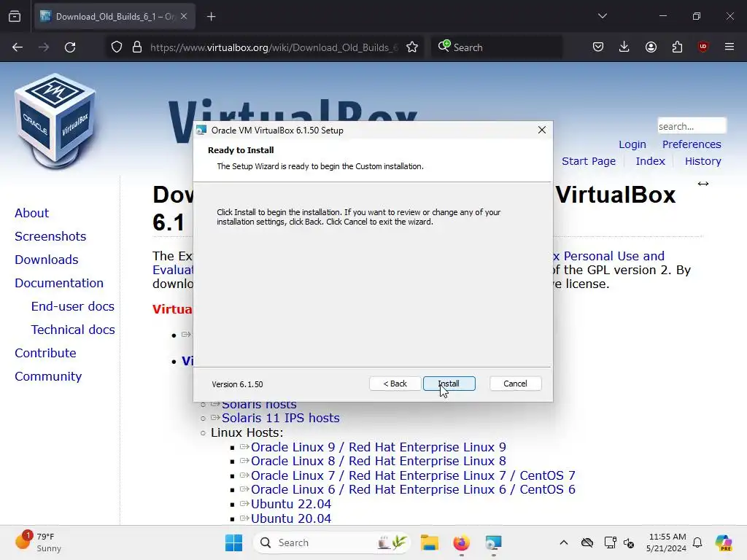Click the Back button in setup wizard
Screen dimensions: 747x560
pos(395,384)
